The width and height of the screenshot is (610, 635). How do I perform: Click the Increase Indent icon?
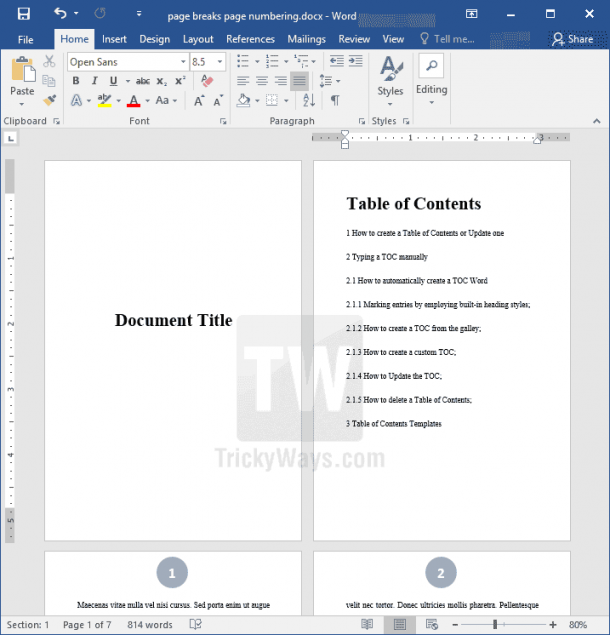click(356, 61)
